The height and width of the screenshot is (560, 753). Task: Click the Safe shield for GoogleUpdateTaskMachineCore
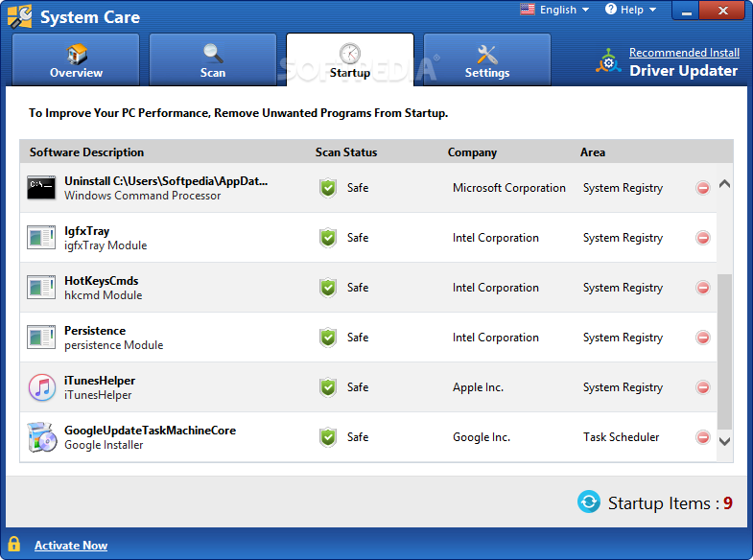tap(328, 437)
